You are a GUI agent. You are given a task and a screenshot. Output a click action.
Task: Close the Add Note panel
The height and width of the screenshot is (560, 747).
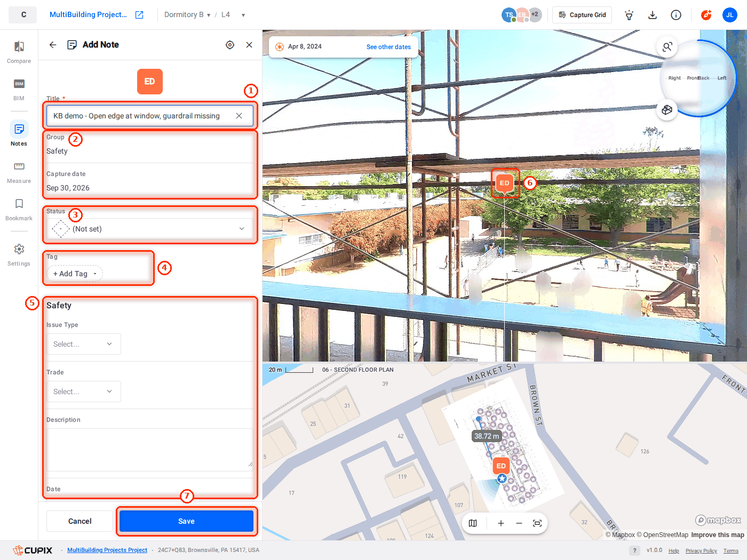(249, 45)
